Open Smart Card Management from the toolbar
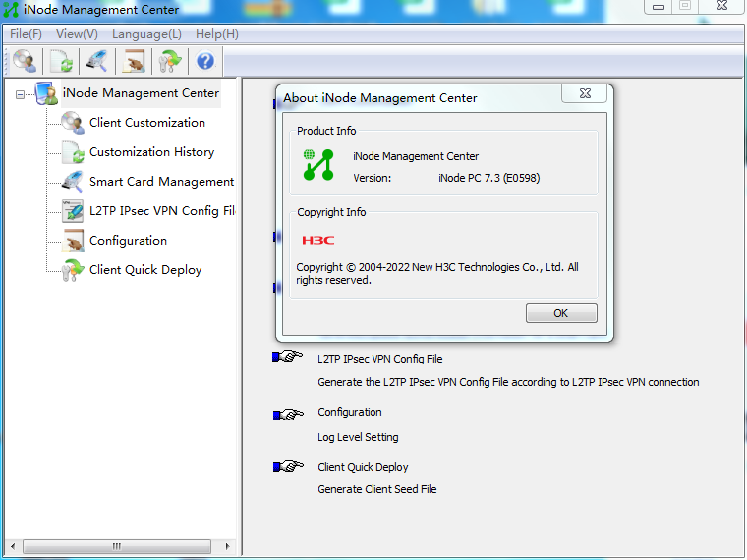 pyautogui.click(x=96, y=62)
